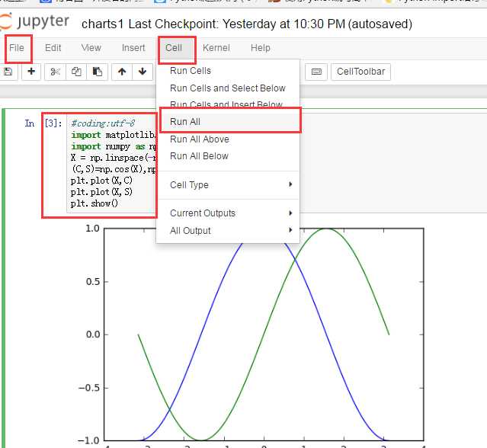Choose Run Cells from the Cell menu
This screenshot has height=448, width=487.
click(x=228, y=71)
